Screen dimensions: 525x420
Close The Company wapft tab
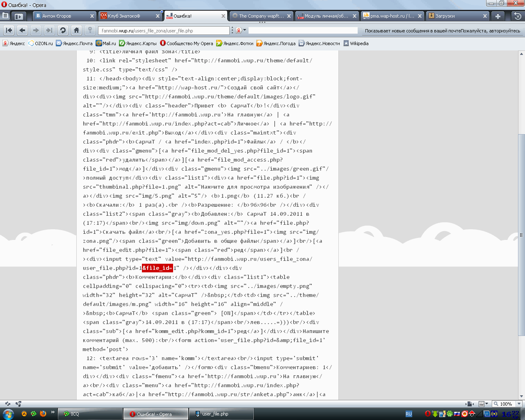tap(289, 16)
